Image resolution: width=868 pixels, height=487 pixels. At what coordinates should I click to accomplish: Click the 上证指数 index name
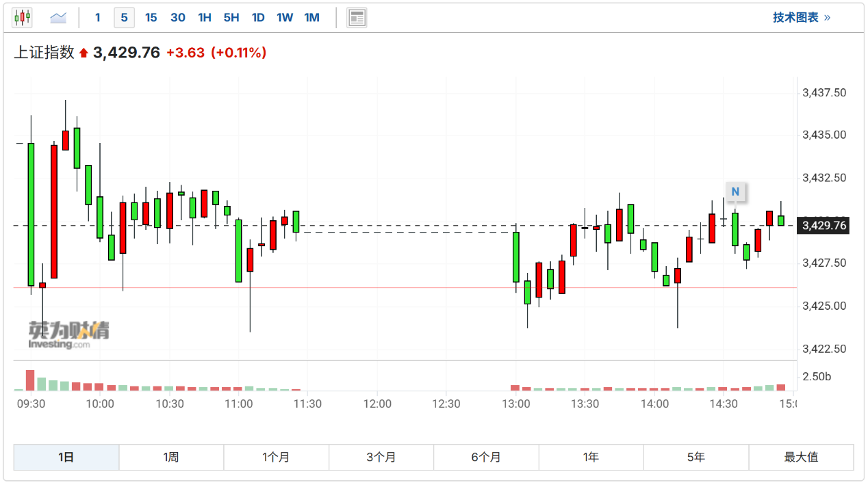(x=44, y=53)
